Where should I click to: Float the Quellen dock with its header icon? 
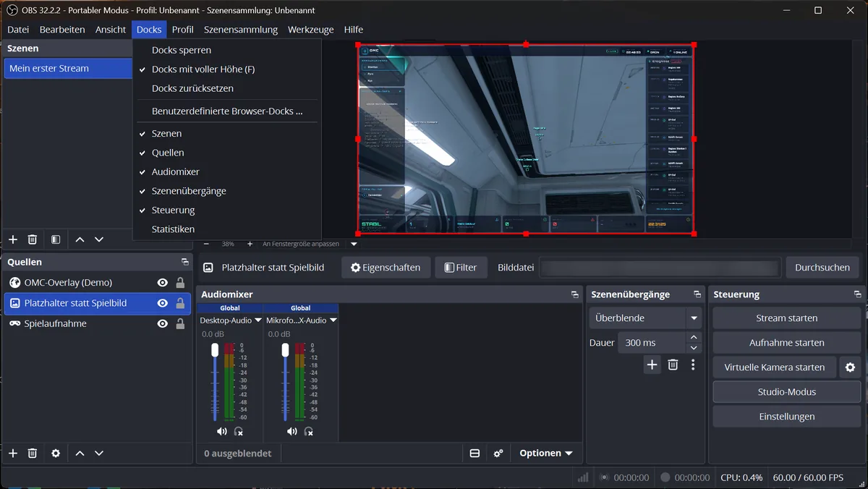[185, 262]
